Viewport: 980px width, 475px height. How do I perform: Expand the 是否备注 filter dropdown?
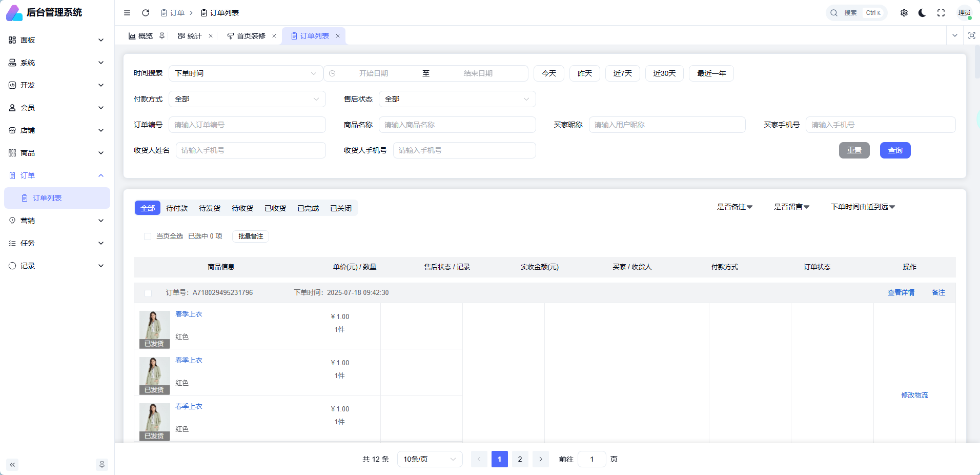735,207
